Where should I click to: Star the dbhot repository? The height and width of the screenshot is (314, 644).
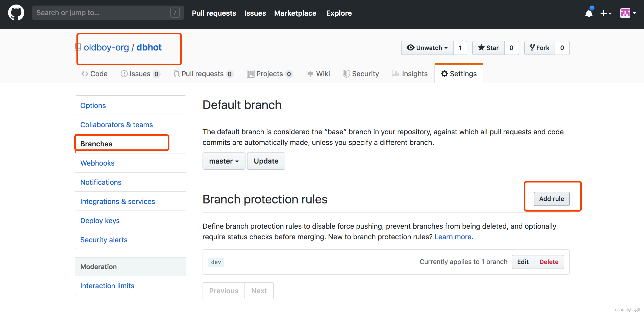click(488, 48)
